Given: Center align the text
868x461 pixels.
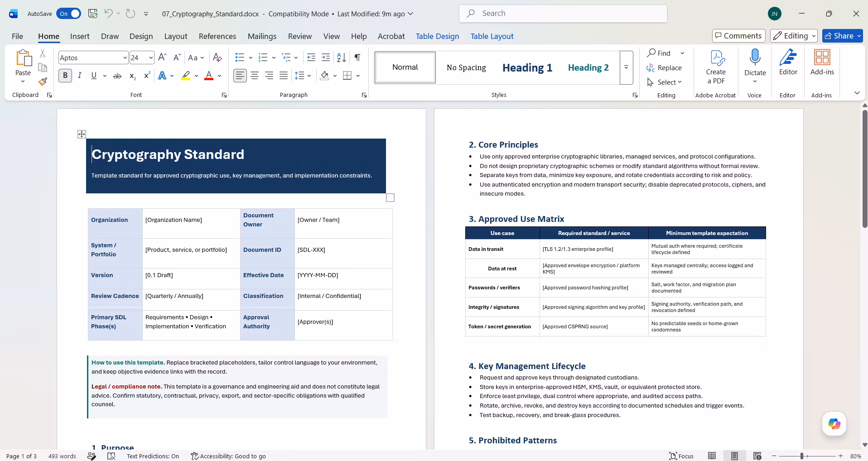Looking at the screenshot, I should 255,76.
